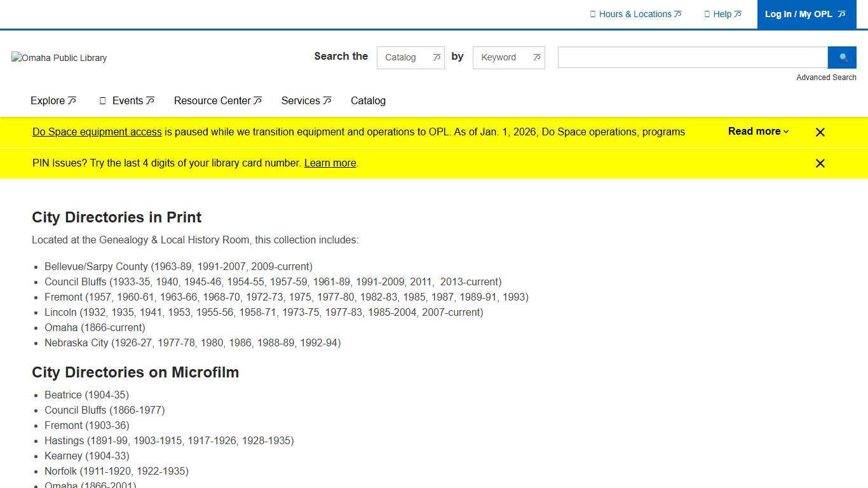Click the blue search magnifier button

point(842,57)
